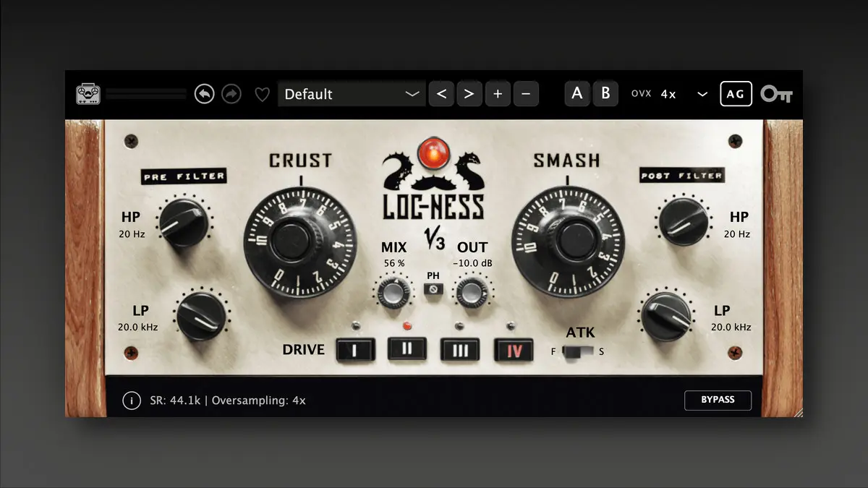Switch to the B state
This screenshot has height=488, width=868.
[x=605, y=93]
